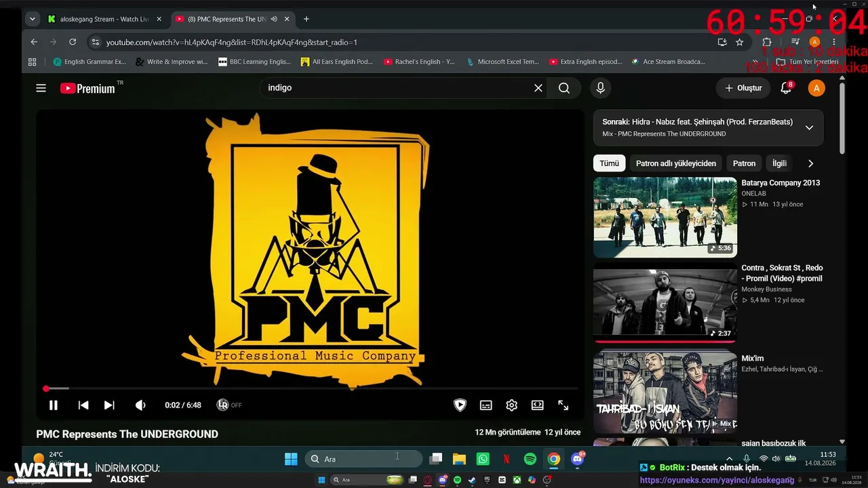868x488 pixels.
Task: Toggle subtitles in the player
Action: [x=486, y=405]
